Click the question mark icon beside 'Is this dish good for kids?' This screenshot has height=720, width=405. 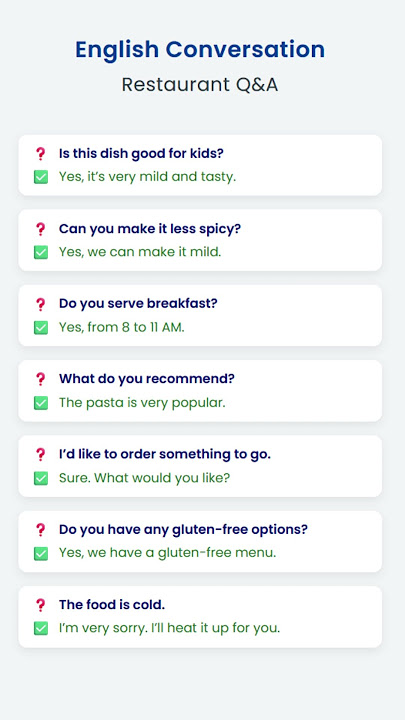[x=41, y=154]
